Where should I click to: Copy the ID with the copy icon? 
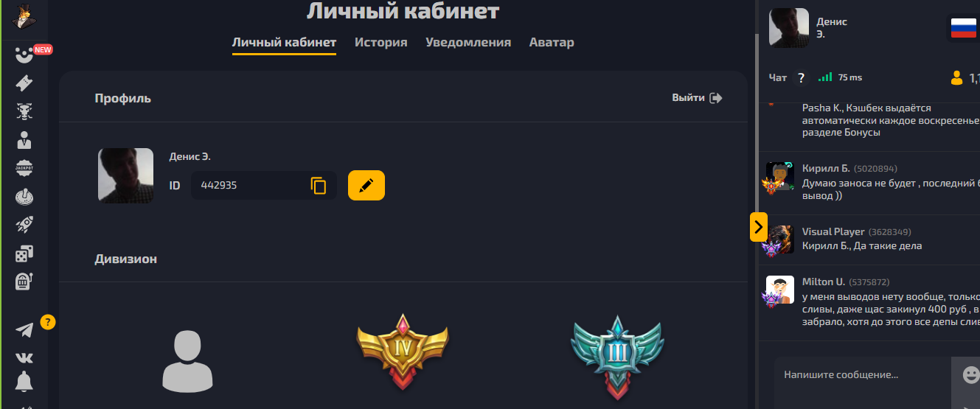pos(318,186)
